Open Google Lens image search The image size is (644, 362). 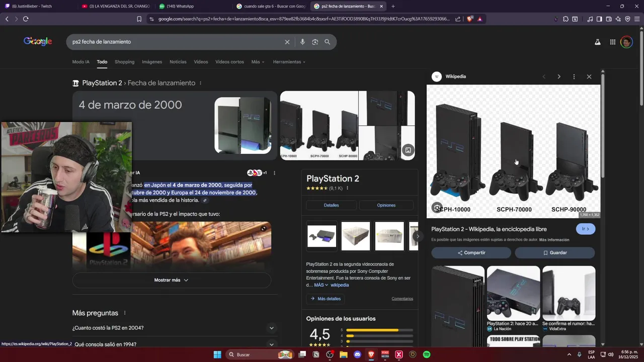[315, 42]
